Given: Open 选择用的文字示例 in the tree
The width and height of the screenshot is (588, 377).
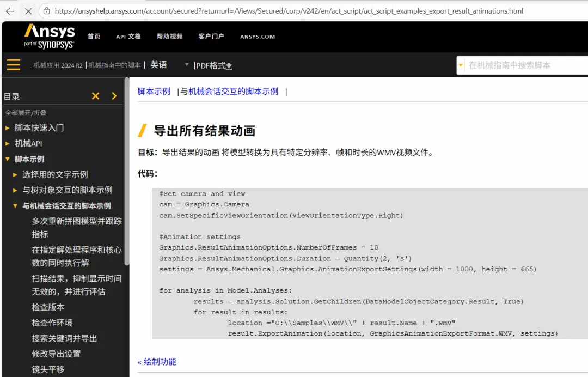Looking at the screenshot, I should pyautogui.click(x=55, y=175).
